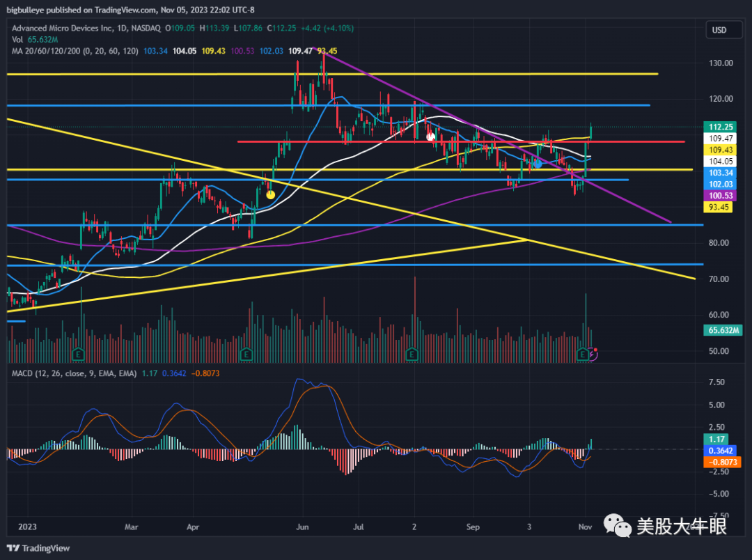Open the earnings marker near August 2
Image resolution: width=752 pixels, height=560 pixels.
pos(412,355)
